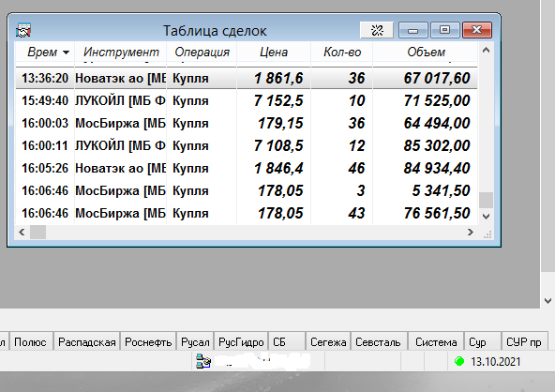Viewport: 555px width, 392px height.
Task: Click the window resize grip corner
Action: [x=487, y=234]
